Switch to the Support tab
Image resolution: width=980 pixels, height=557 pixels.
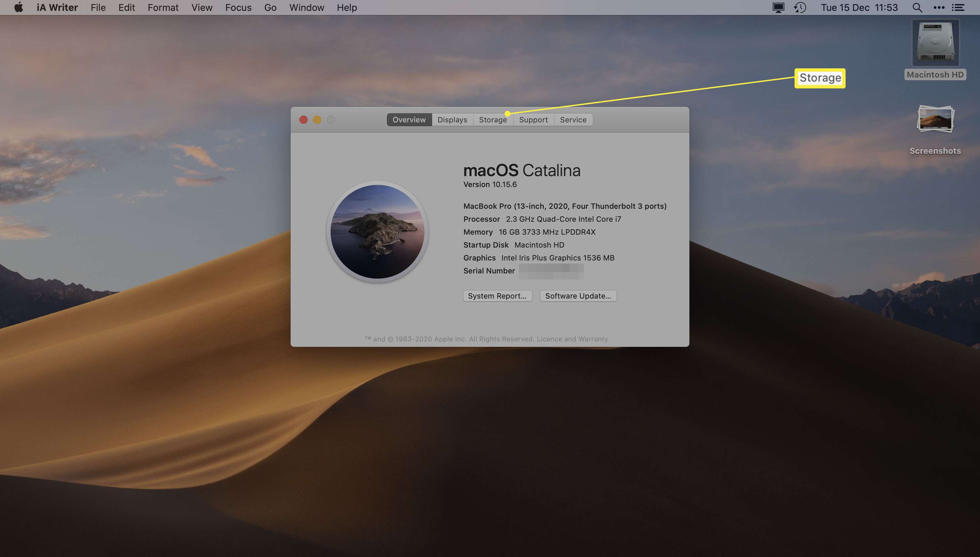534,120
